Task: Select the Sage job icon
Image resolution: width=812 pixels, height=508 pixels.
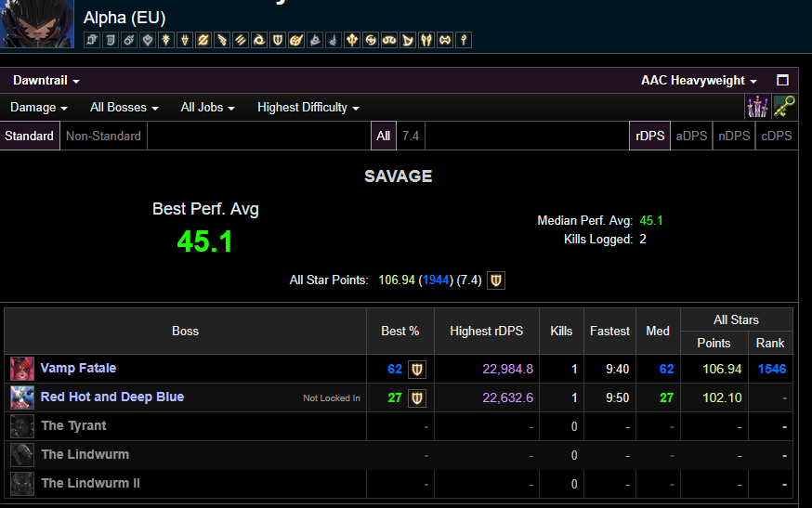Action: point(352,40)
